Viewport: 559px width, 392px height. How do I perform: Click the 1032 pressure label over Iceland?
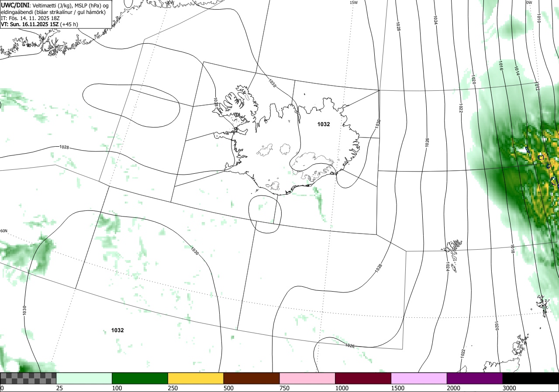point(324,124)
